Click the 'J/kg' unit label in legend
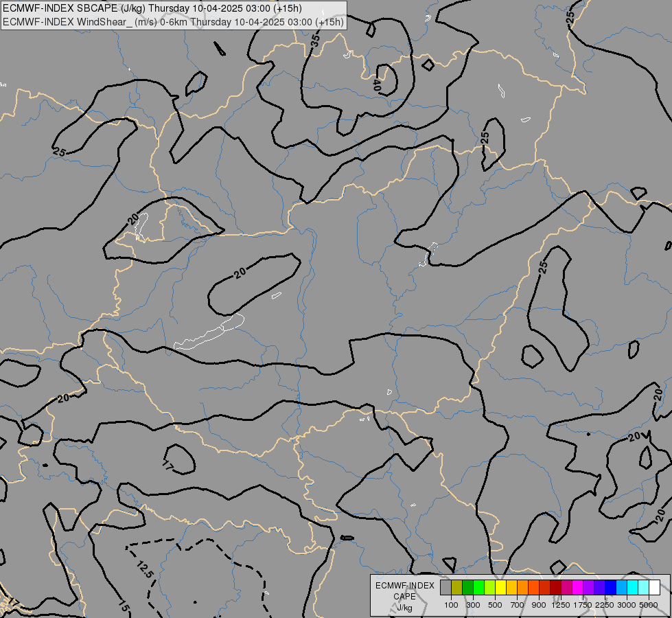The width and height of the screenshot is (672, 618). pyautogui.click(x=404, y=608)
